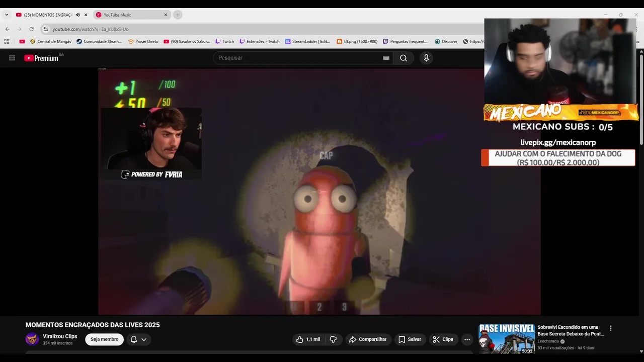
Task: View site information icon in address bar
Action: pyautogui.click(x=46, y=29)
